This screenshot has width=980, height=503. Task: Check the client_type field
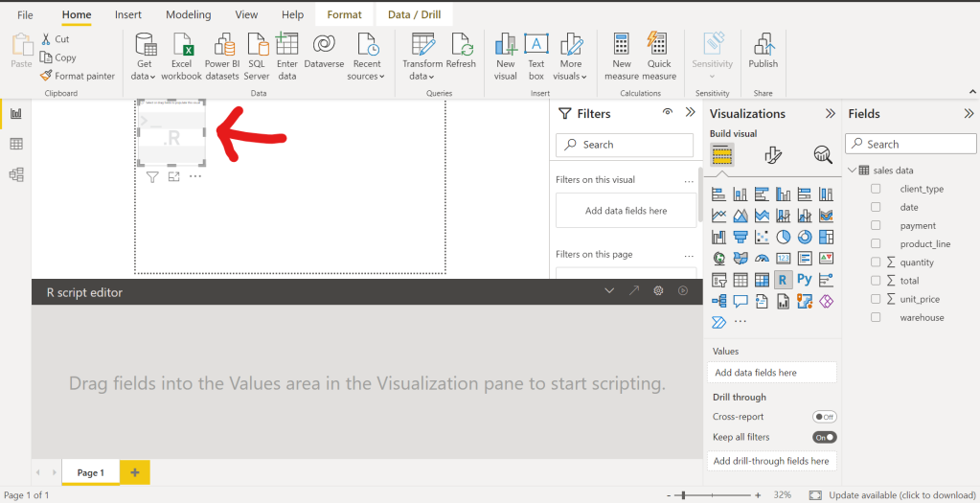point(876,189)
